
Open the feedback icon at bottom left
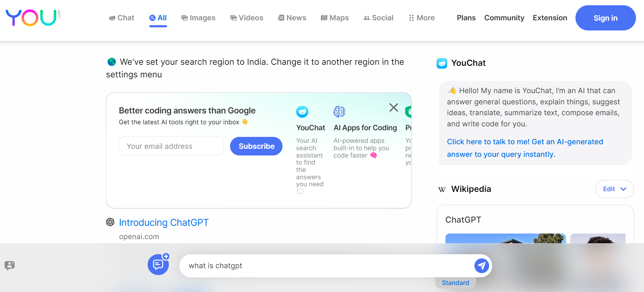pyautogui.click(x=10, y=265)
